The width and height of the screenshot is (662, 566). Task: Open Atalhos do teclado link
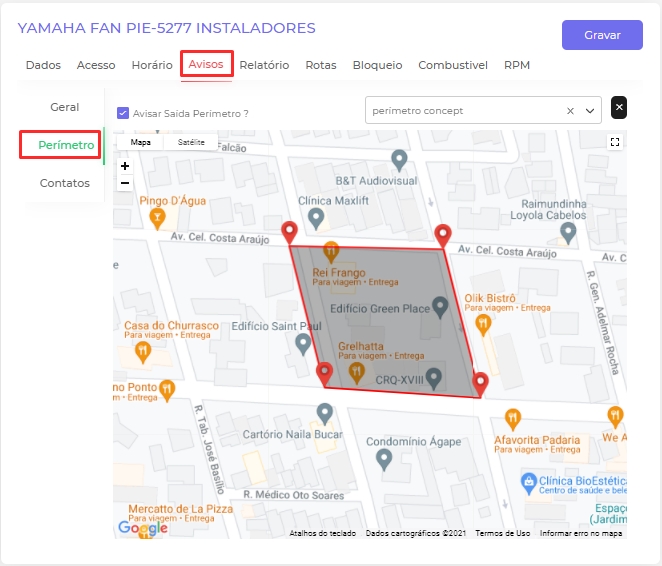pyautogui.click(x=323, y=533)
